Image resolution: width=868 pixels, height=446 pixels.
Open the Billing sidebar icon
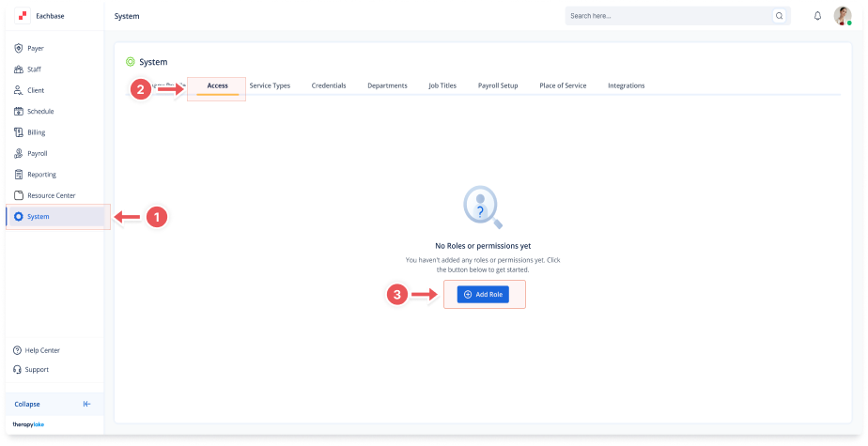18,132
